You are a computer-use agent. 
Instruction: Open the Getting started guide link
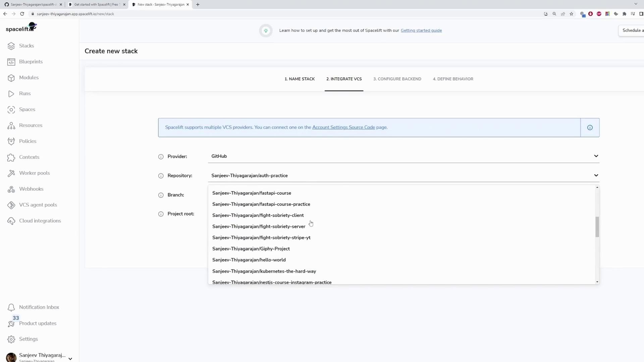(421, 31)
